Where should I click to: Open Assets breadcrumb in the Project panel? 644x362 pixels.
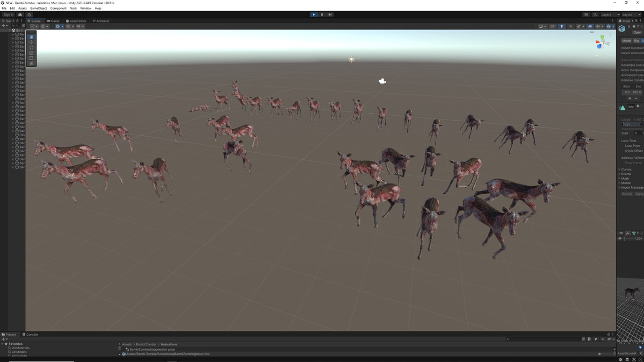[126, 344]
